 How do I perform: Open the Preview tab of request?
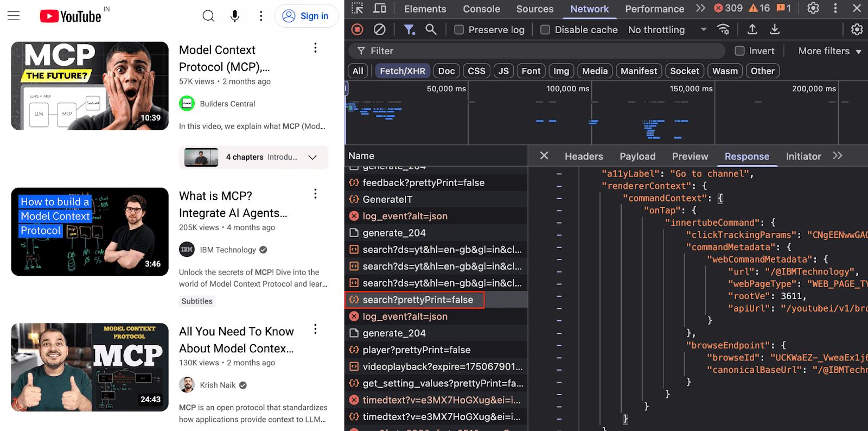(690, 156)
